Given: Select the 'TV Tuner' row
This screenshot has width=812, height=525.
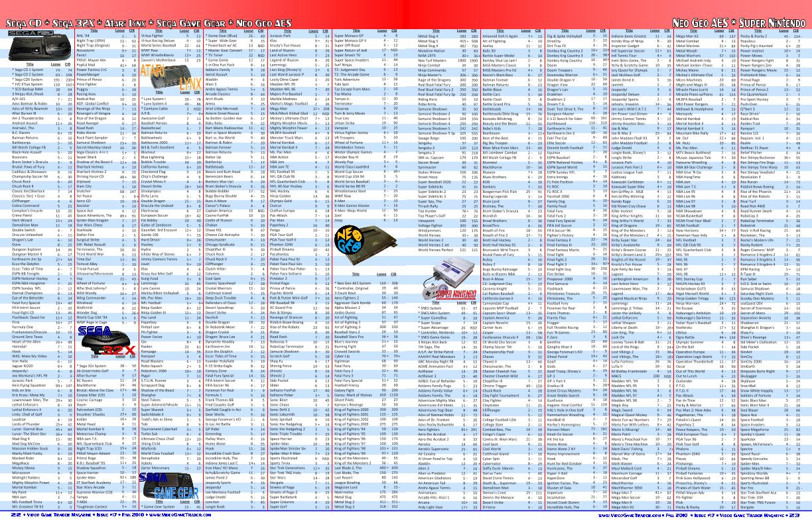Looking at the screenshot, I should click(x=235, y=54).
